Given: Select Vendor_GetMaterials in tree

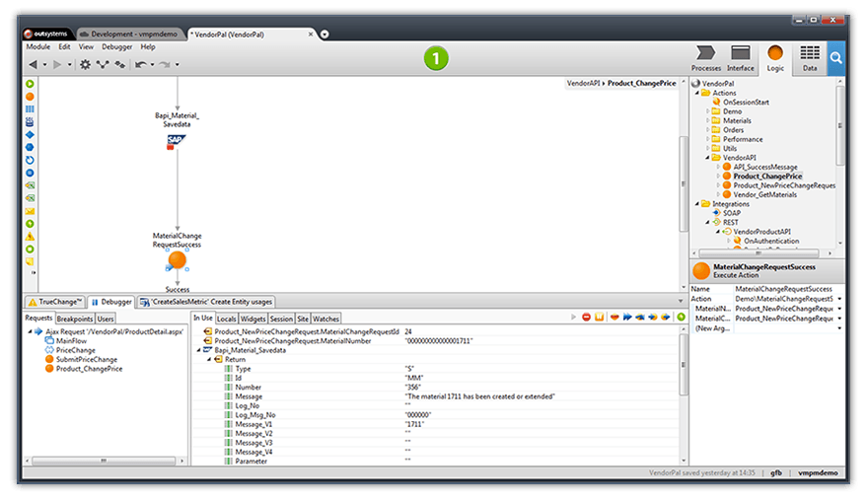Looking at the screenshot, I should pyautogui.click(x=764, y=195).
